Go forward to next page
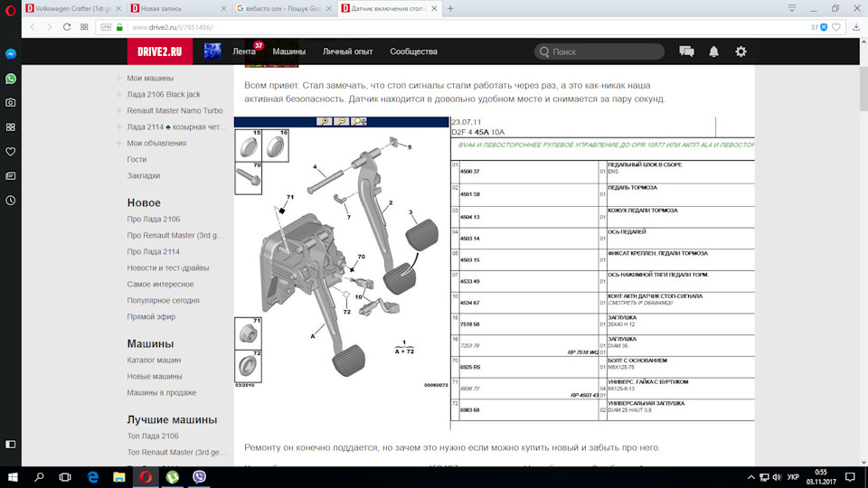868x488 pixels. [x=49, y=27]
